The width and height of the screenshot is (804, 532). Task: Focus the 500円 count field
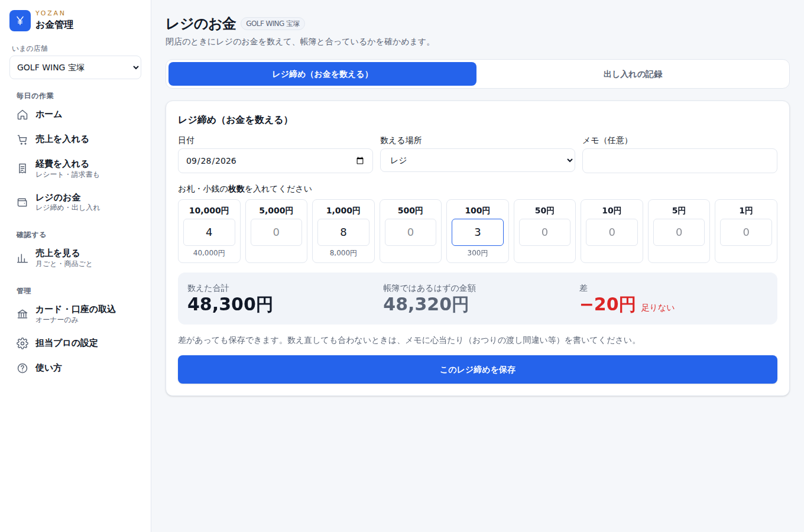[410, 232]
